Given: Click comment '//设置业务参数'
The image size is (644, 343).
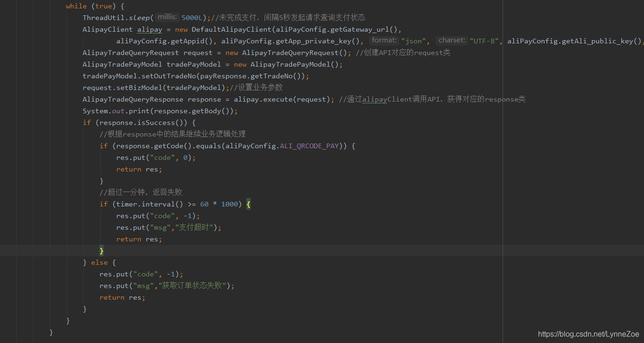Looking at the screenshot, I should [256, 88].
